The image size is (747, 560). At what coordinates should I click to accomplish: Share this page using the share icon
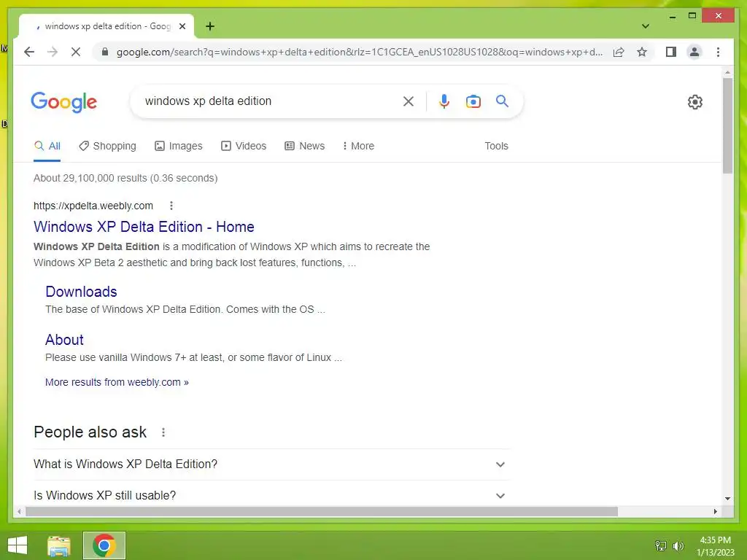coord(619,52)
